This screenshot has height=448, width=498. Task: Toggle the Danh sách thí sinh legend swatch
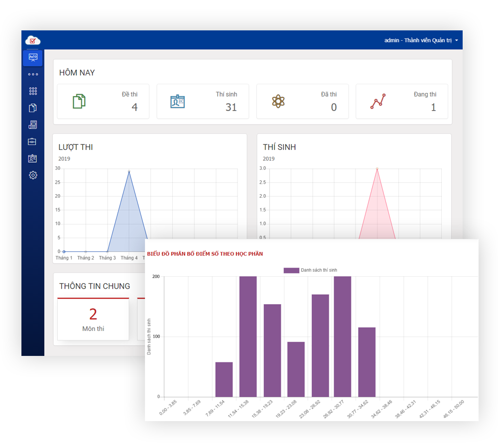(291, 270)
